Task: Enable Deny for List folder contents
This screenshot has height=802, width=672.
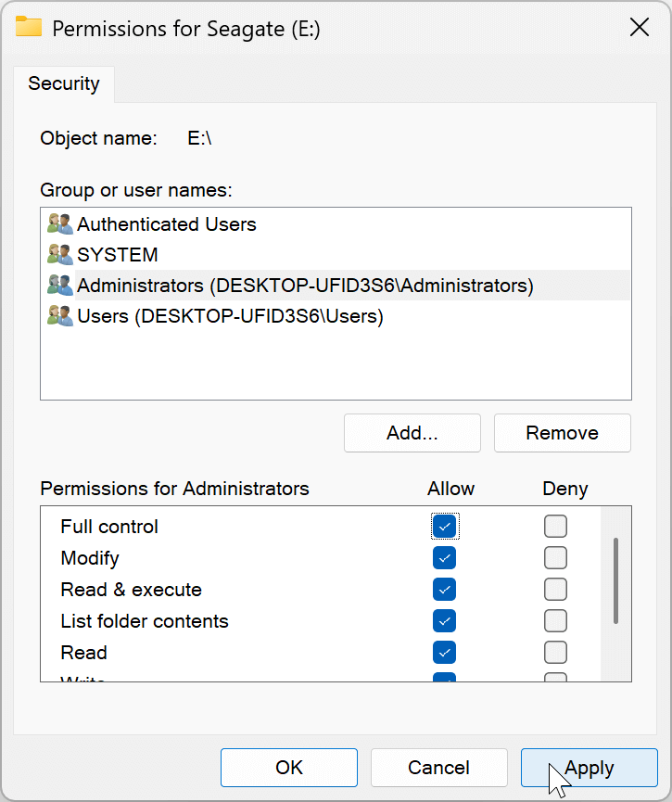Action: (x=555, y=621)
